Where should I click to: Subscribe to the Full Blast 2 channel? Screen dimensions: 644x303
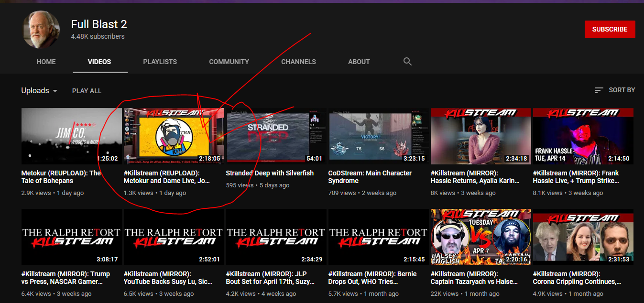tap(610, 29)
